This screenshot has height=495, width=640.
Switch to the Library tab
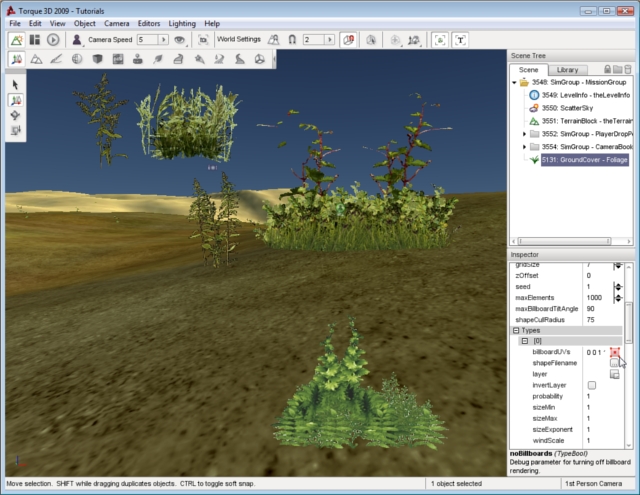tap(567, 69)
